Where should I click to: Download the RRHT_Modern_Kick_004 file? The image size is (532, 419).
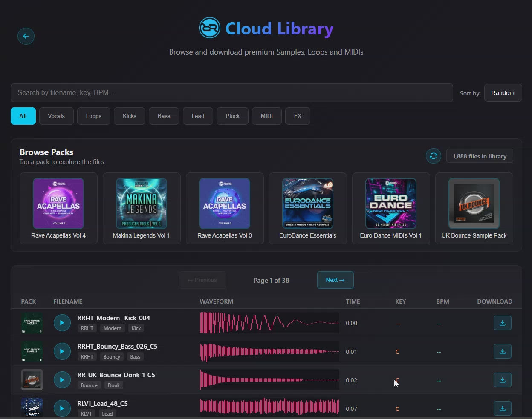coord(502,323)
